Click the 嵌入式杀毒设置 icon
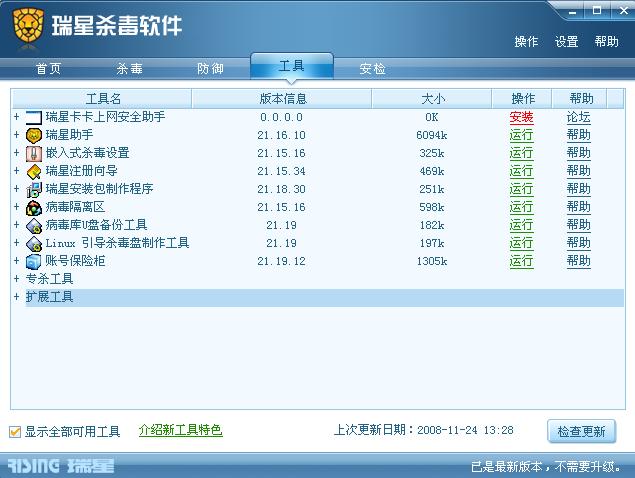Screen dimensions: 635x478 coord(34,154)
